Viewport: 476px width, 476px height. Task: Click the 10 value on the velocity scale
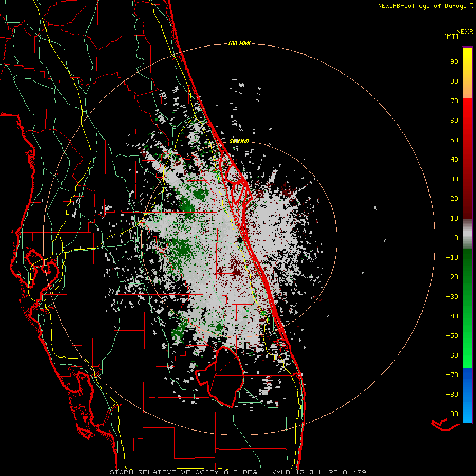[x=454, y=218]
